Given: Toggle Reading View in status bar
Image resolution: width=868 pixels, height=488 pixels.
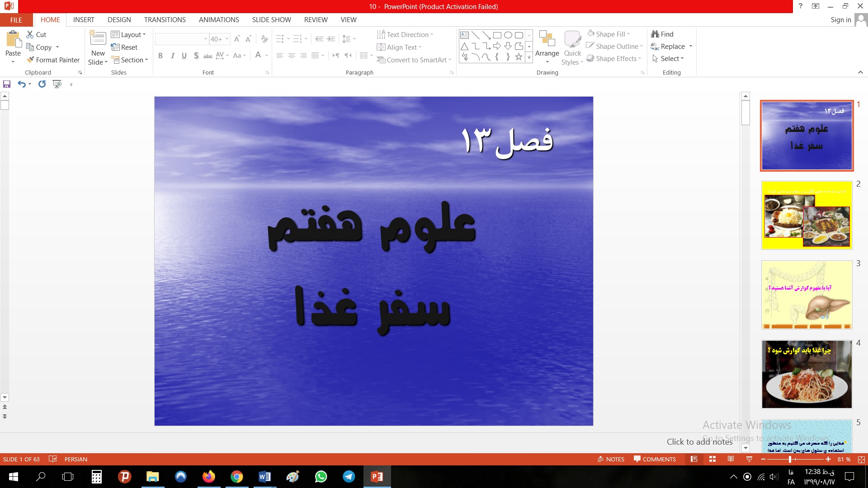Looking at the screenshot, I should pyautogui.click(x=731, y=459).
